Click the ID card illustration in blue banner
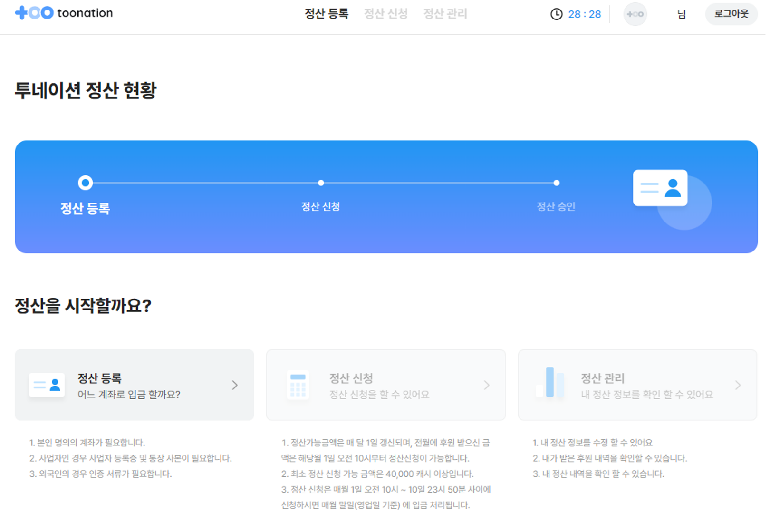Viewport: 770px width, 532px height. coord(660,188)
